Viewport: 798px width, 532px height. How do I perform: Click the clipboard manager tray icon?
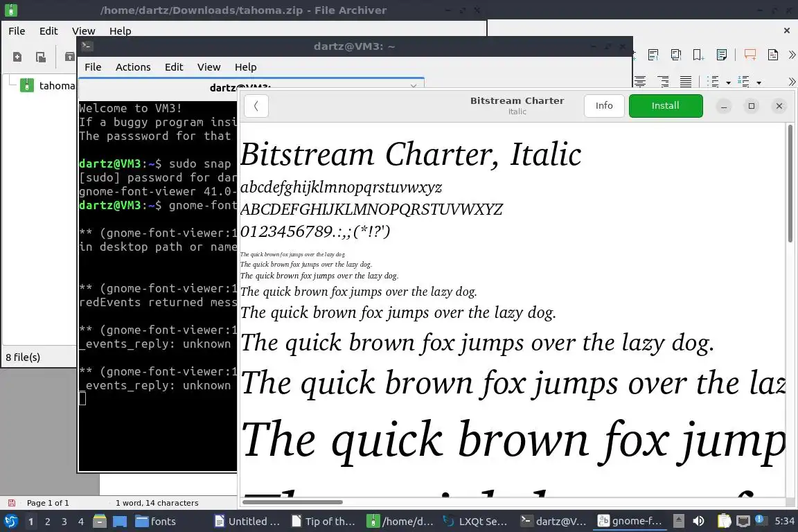(x=724, y=521)
